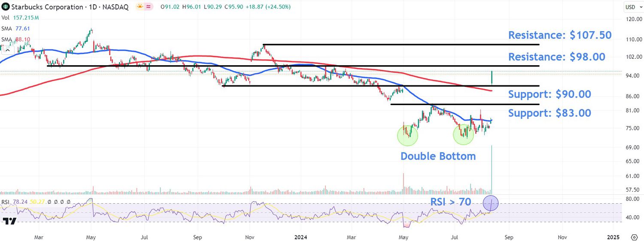Click the RSI 80.00 axis label
Viewport: 644px width, 241px height.
click(x=633, y=199)
